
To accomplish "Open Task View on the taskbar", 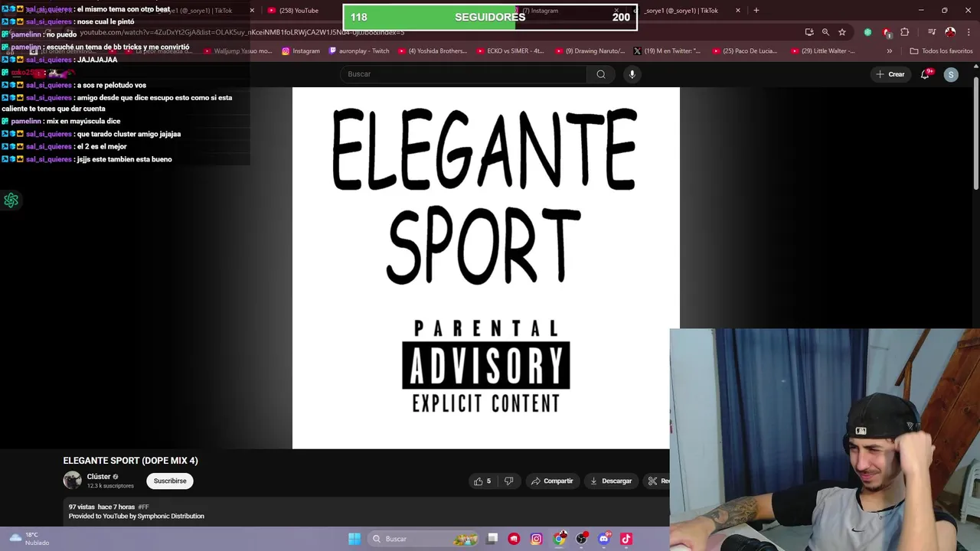I will pyautogui.click(x=492, y=539).
